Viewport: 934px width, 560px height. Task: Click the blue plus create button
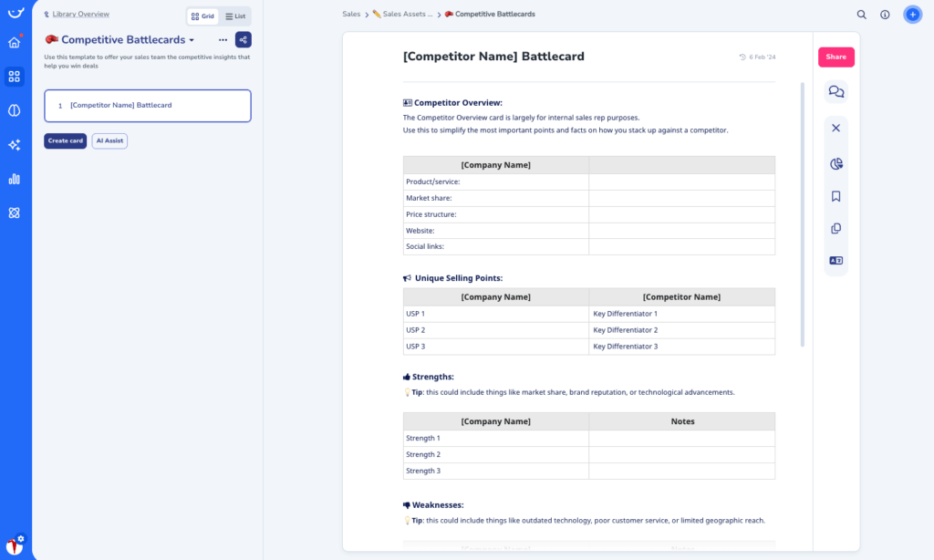point(912,15)
